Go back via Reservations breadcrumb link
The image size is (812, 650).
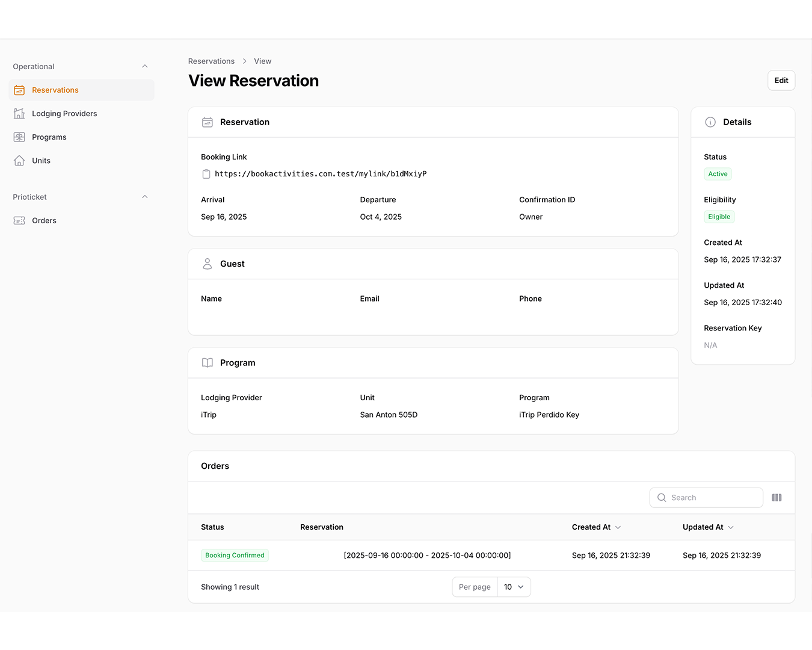coord(211,61)
